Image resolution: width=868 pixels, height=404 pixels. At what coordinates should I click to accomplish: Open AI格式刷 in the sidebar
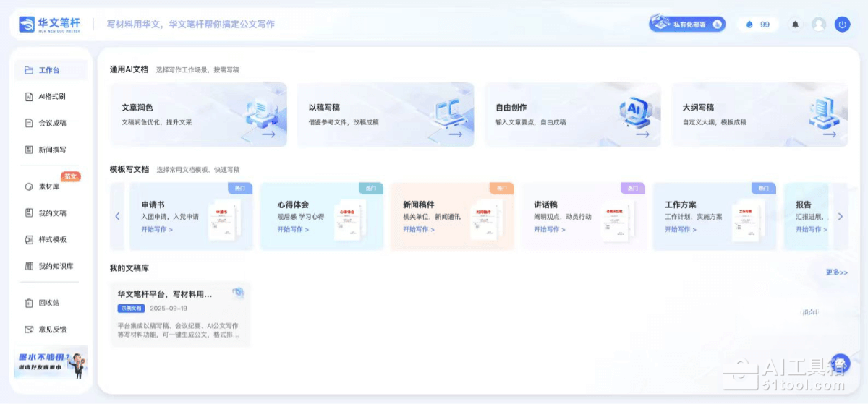coord(51,97)
